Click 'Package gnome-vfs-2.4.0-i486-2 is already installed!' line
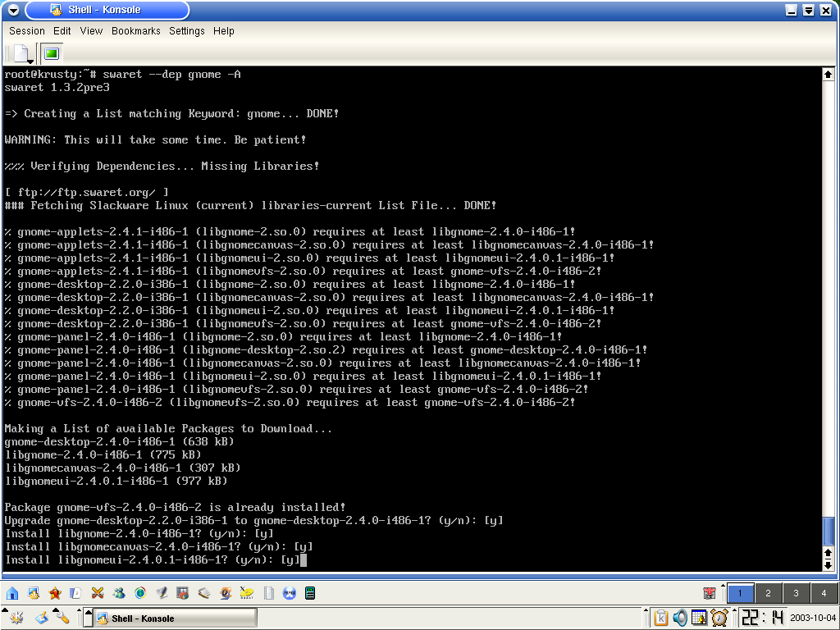 176,507
